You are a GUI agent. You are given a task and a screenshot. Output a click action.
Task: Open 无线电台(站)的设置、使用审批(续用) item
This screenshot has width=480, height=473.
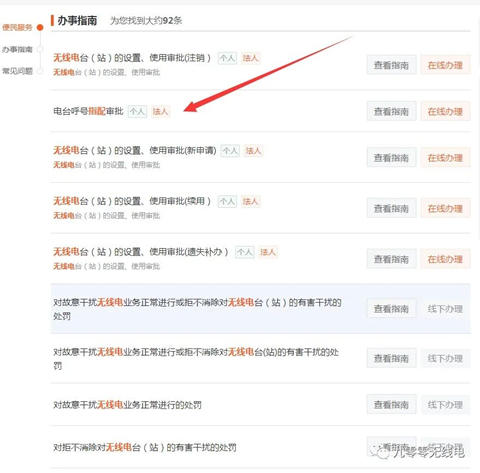point(132,201)
